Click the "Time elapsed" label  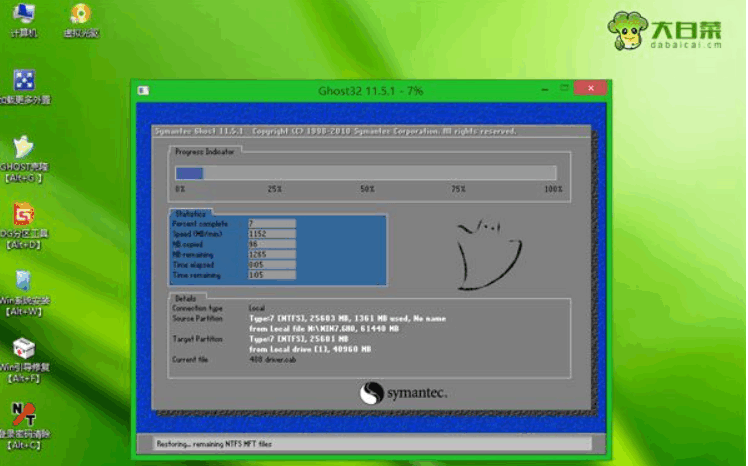point(193,265)
